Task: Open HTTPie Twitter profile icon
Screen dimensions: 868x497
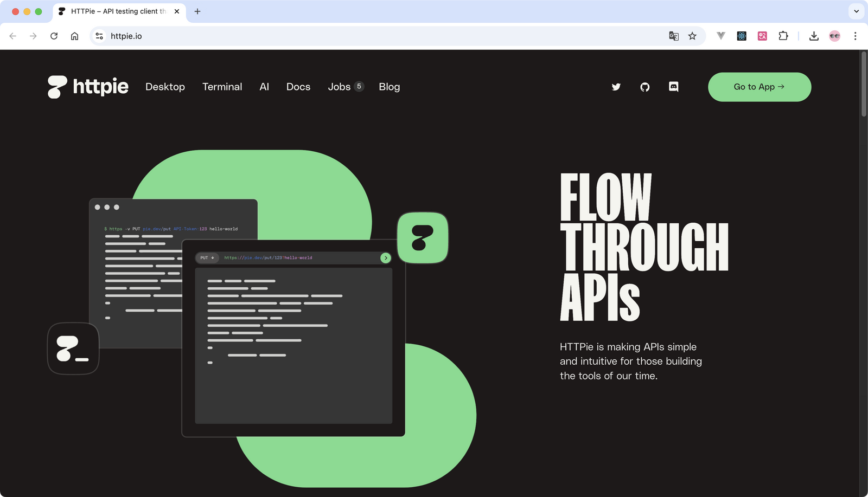Action: (616, 87)
